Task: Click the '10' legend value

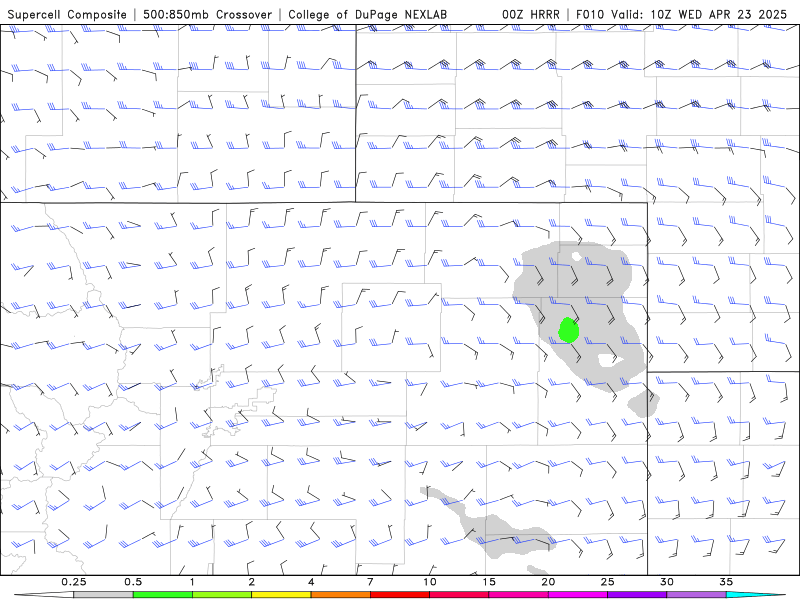Action: click(430, 582)
